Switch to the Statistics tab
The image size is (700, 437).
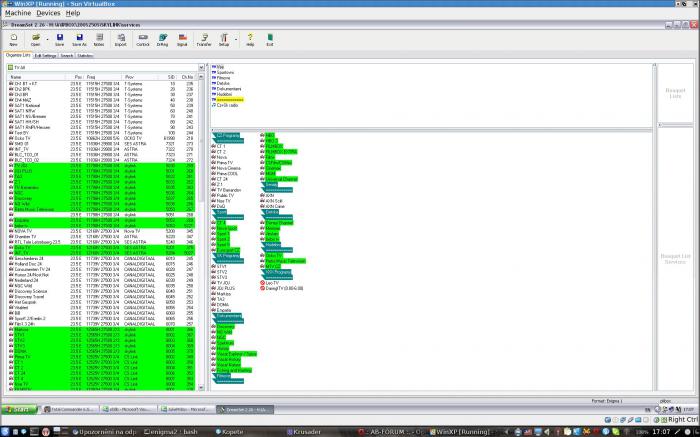[85, 56]
